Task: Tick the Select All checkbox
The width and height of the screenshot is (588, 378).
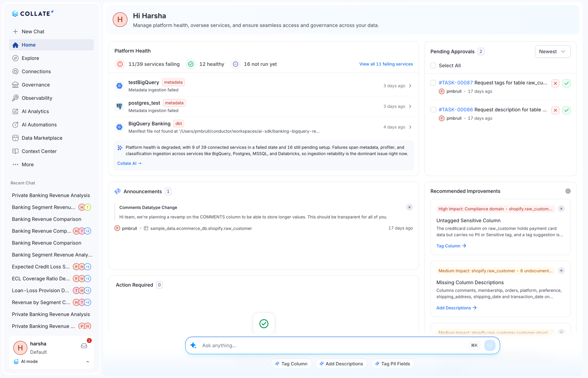Action: point(433,65)
